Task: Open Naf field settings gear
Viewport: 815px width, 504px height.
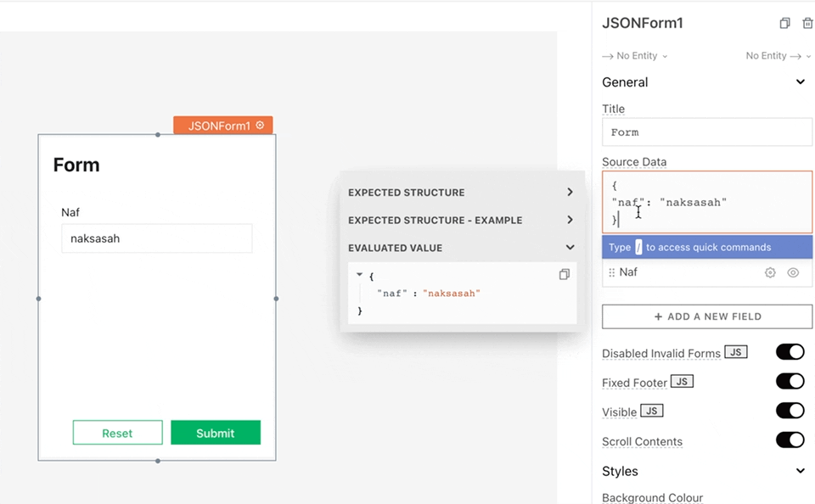Action: click(x=770, y=272)
